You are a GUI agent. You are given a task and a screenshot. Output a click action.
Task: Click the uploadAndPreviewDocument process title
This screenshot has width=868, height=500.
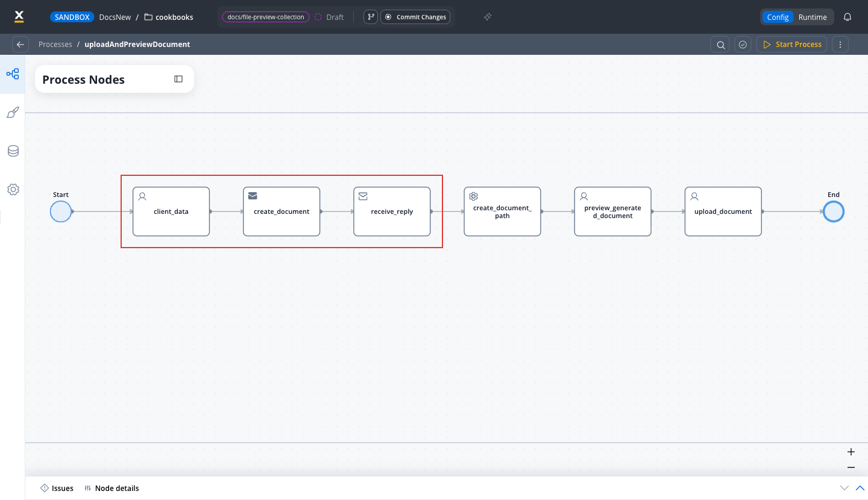coord(137,44)
